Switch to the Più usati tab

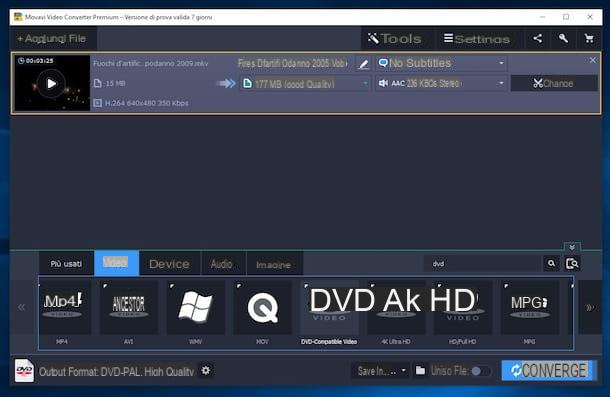[66, 264]
